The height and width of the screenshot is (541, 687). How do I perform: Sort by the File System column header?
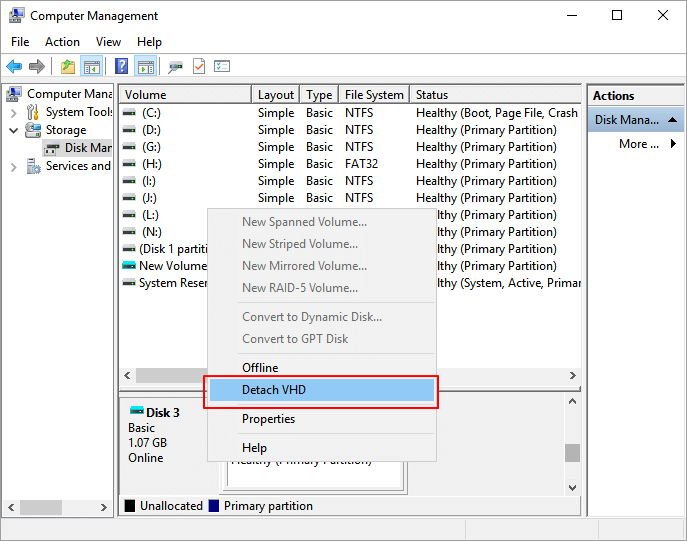click(x=373, y=95)
